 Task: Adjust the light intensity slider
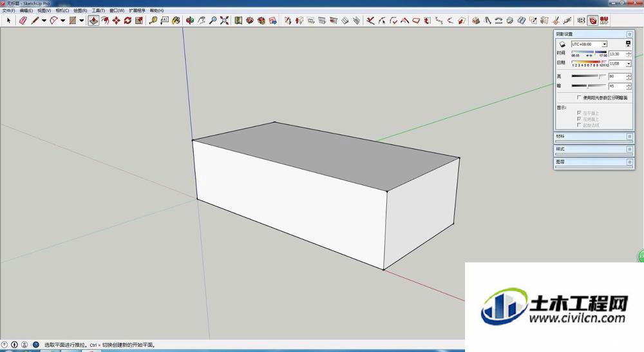[x=589, y=77]
